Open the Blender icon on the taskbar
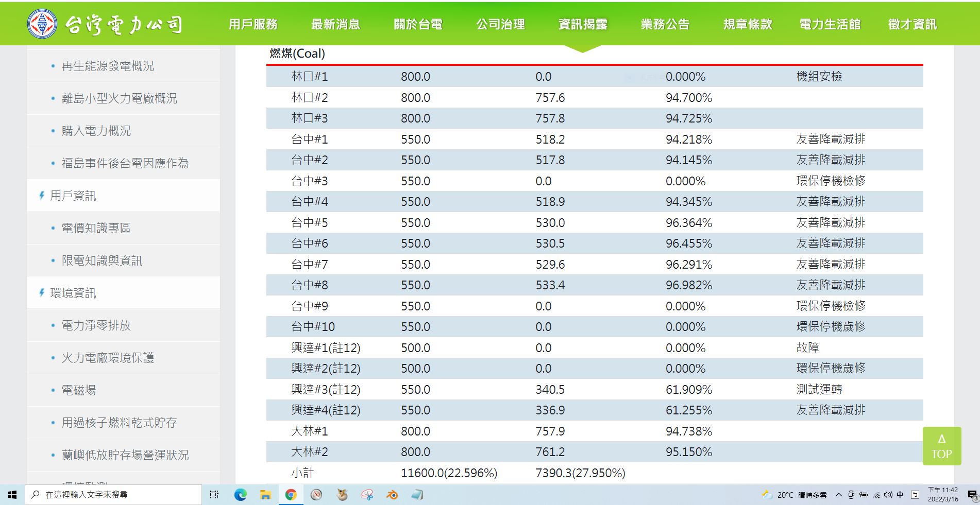 click(392, 495)
